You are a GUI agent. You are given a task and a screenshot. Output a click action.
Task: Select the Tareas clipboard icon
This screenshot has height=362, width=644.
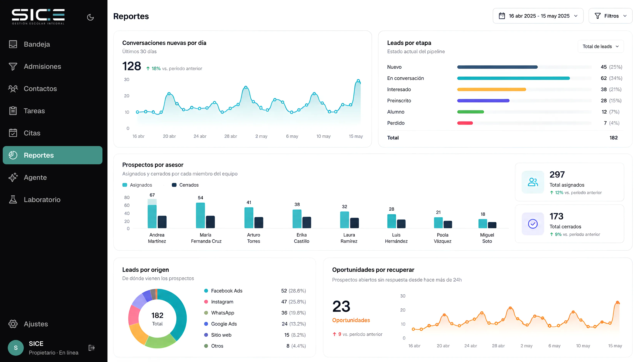pyautogui.click(x=13, y=111)
